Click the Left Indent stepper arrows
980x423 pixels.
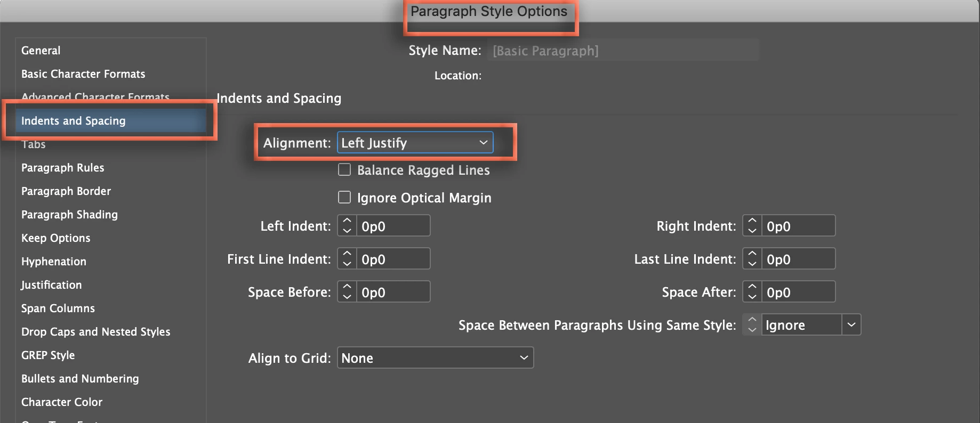[347, 226]
